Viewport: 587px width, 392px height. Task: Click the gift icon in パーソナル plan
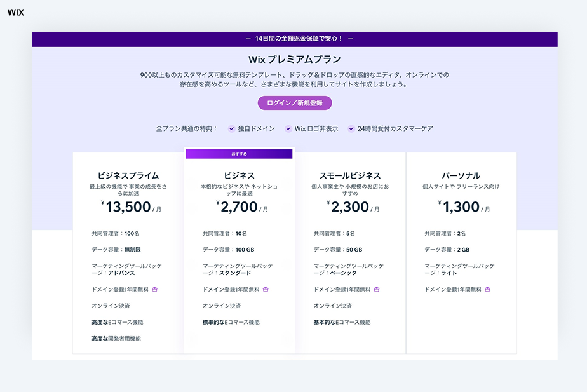tap(487, 290)
